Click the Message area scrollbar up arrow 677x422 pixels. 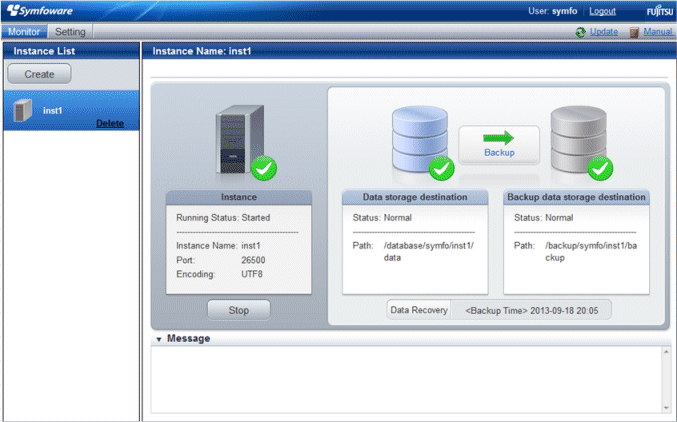pos(666,352)
